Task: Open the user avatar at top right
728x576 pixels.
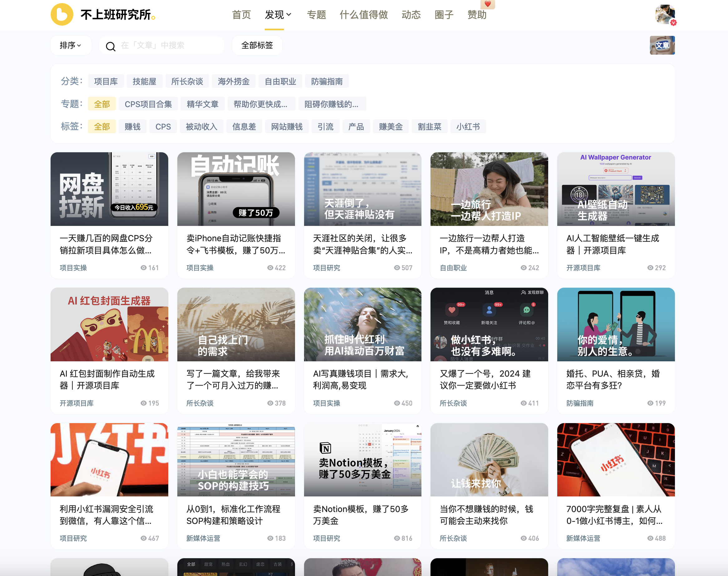Action: [665, 14]
